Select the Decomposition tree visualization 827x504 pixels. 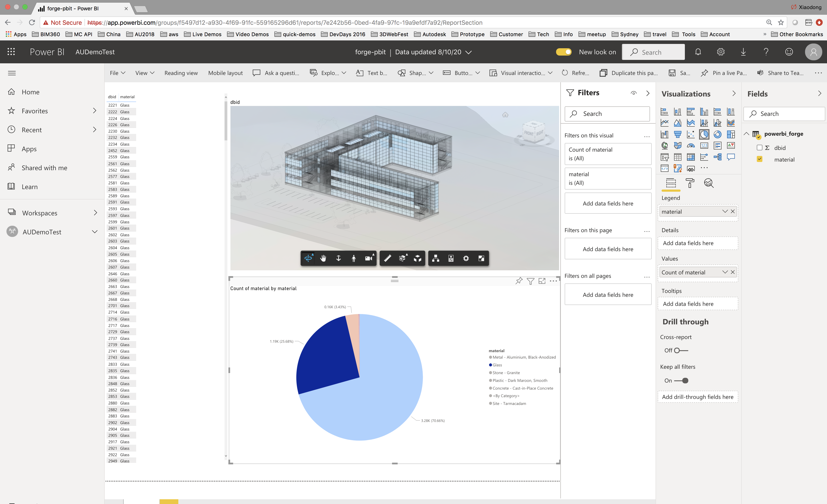pyautogui.click(x=717, y=157)
